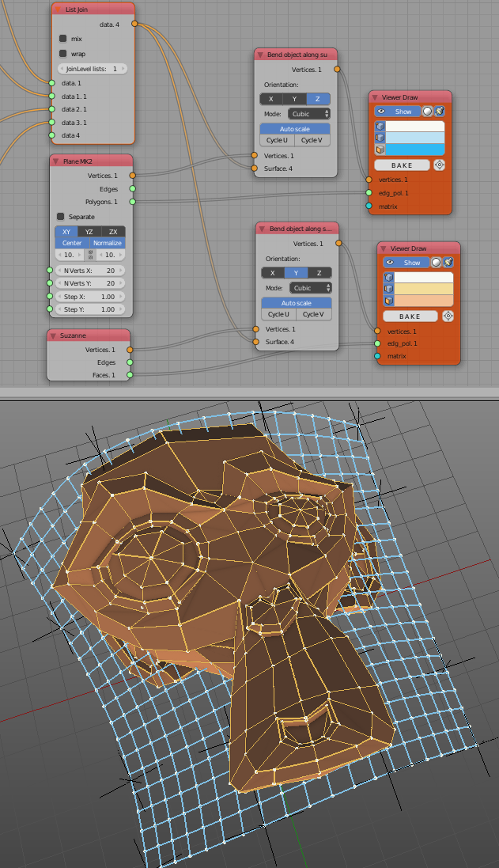
Task: Click the pin icon in lower Viewer Draw node
Action: coord(448,263)
